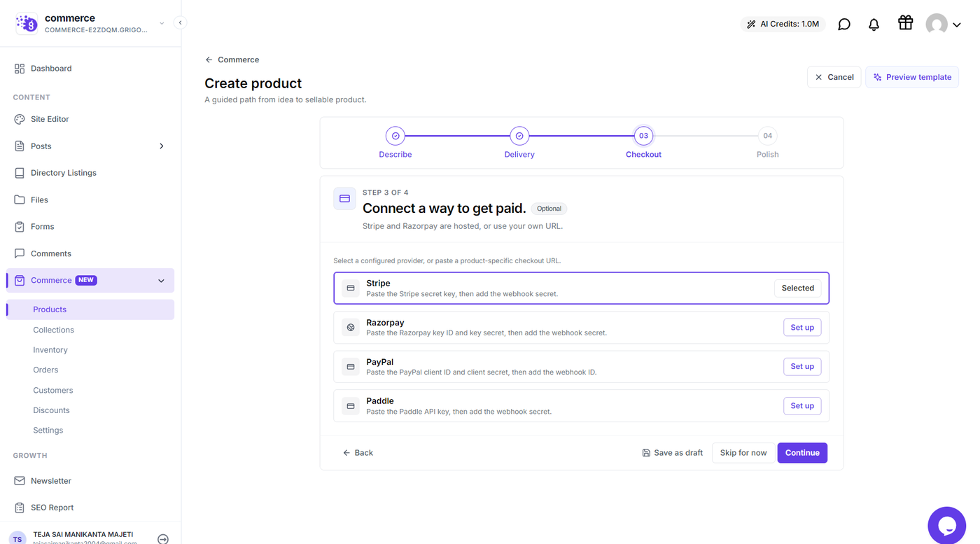The height and width of the screenshot is (544, 980).
Task: Expand the Posts submenu chevron
Action: (161, 146)
